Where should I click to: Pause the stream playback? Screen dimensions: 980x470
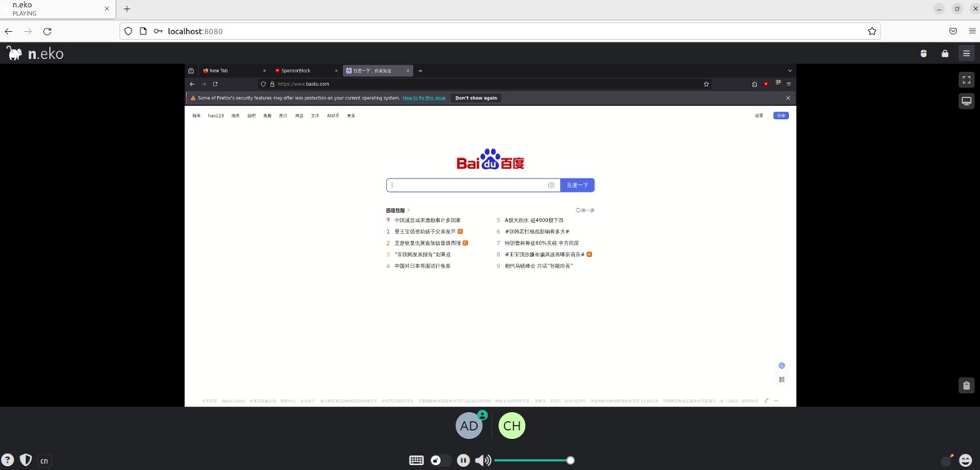463,459
